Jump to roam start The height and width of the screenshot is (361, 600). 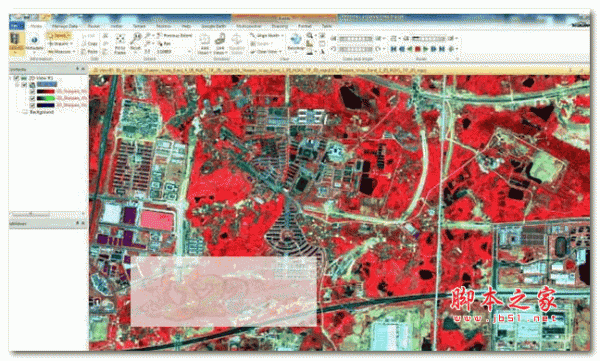tap(393, 49)
